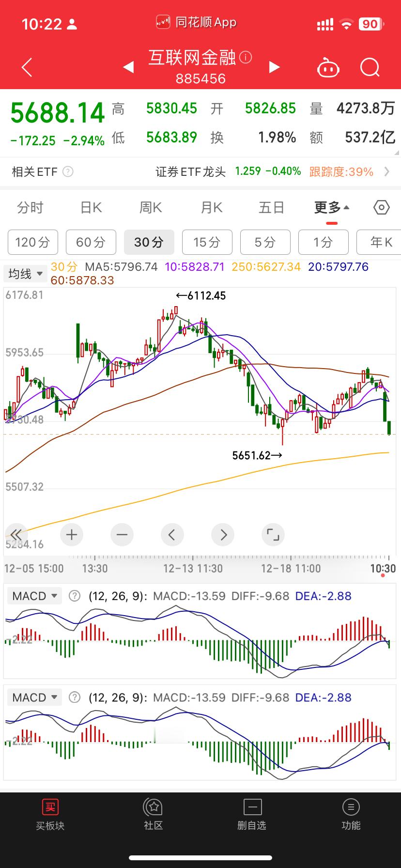This screenshot has width=401, height=868.
Task: Switch to 月K tab
Action: pos(212,208)
